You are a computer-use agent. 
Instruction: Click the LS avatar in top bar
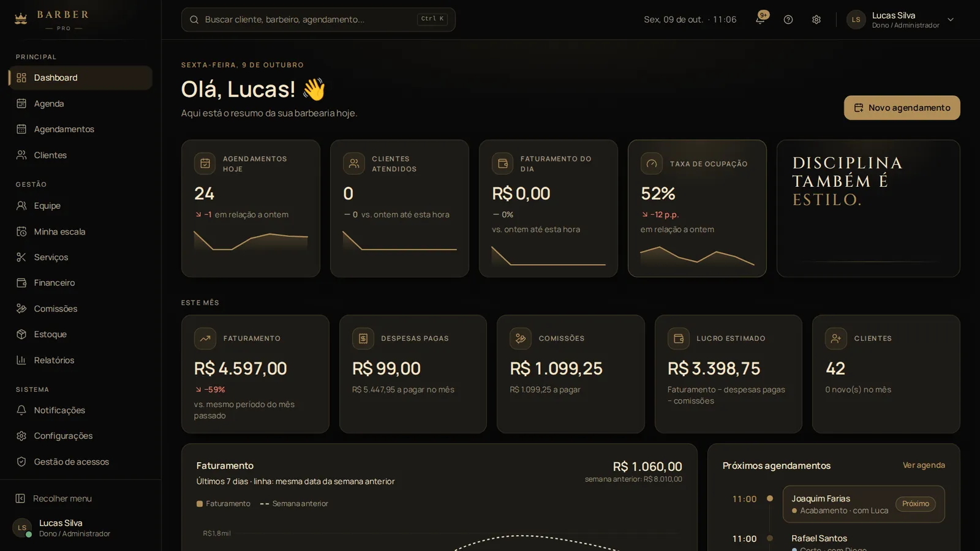click(856, 20)
